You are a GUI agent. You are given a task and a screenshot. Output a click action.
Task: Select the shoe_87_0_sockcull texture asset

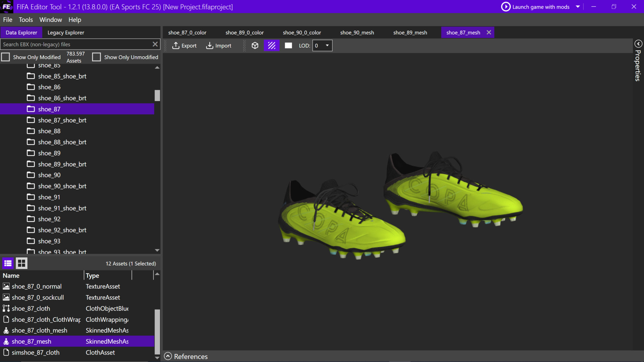(77, 298)
